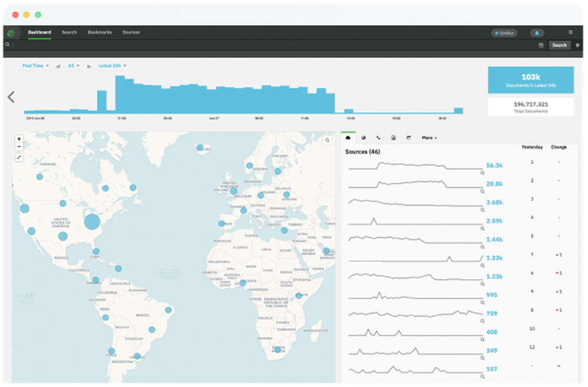Open the calendar date picker icon
588x387 pixels.
541,45
